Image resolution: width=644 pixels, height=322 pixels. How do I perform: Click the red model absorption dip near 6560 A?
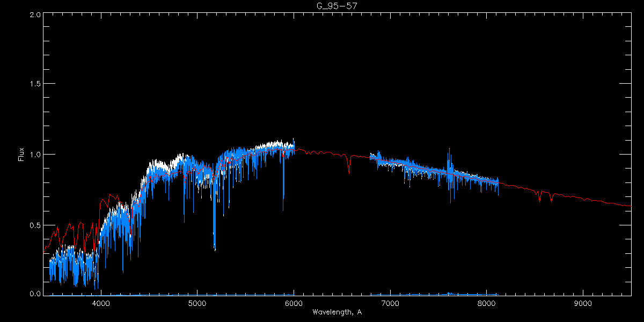click(349, 165)
